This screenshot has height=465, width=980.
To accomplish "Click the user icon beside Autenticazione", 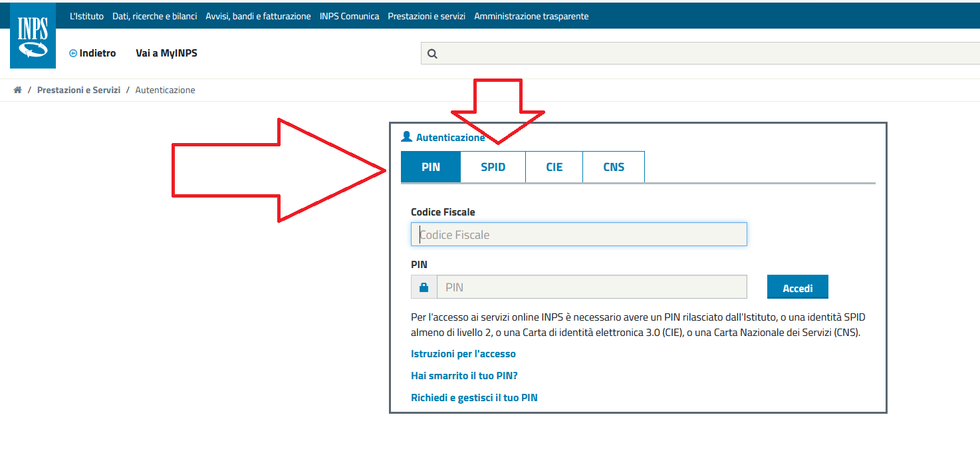I will click(x=407, y=137).
